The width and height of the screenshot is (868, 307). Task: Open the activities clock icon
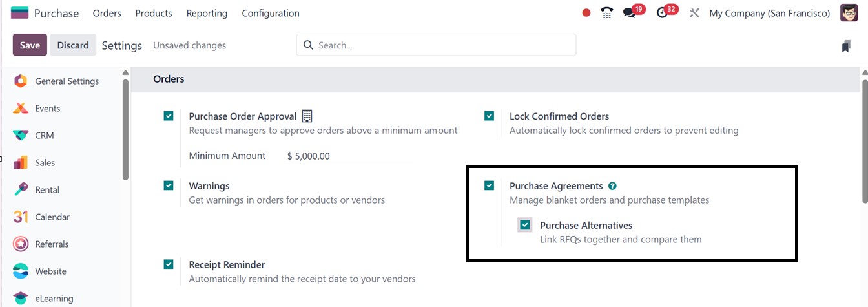pos(662,13)
